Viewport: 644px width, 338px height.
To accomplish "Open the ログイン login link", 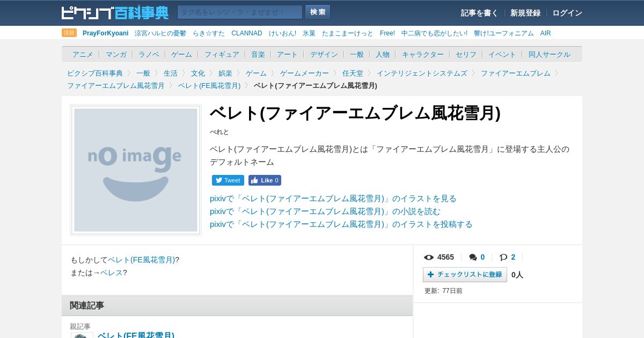I will click(x=567, y=13).
